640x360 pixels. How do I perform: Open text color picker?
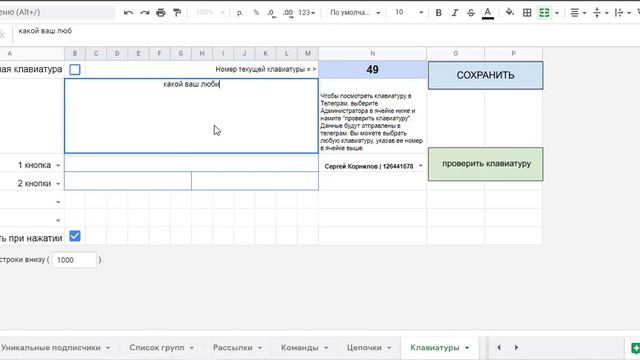[x=487, y=13]
